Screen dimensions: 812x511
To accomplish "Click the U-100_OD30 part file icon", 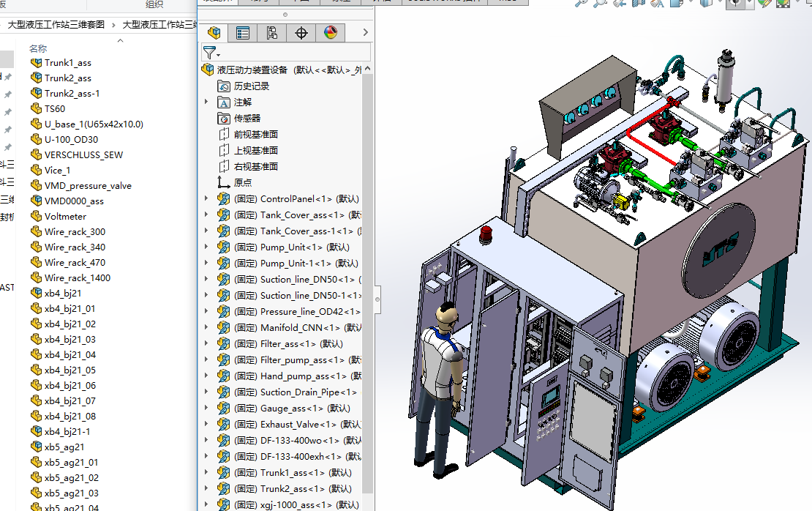I will [37, 139].
